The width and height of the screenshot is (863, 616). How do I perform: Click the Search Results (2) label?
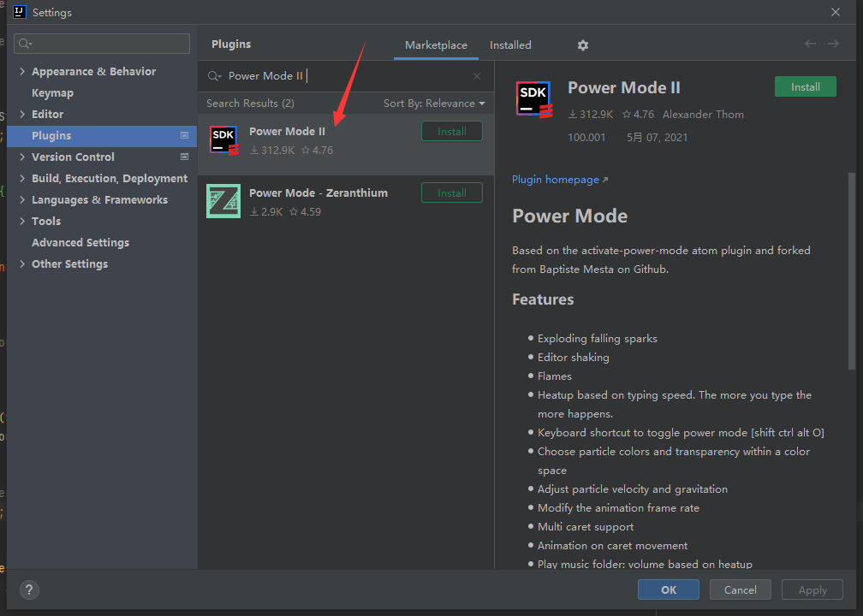point(250,104)
